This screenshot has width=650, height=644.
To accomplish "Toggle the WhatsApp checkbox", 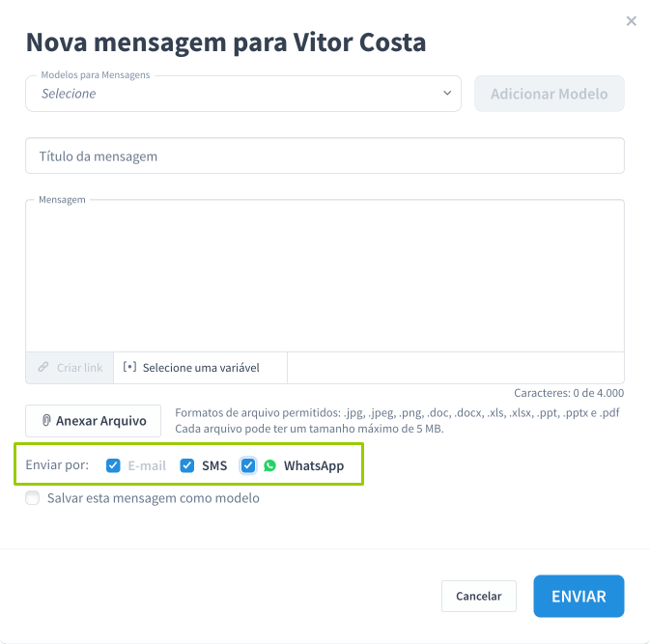I will click(248, 465).
